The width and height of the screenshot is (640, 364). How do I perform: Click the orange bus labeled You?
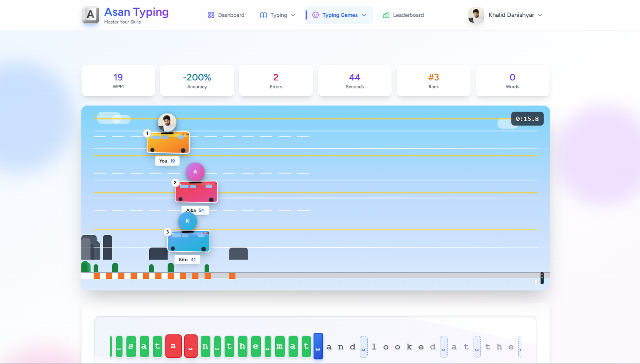[x=168, y=142]
